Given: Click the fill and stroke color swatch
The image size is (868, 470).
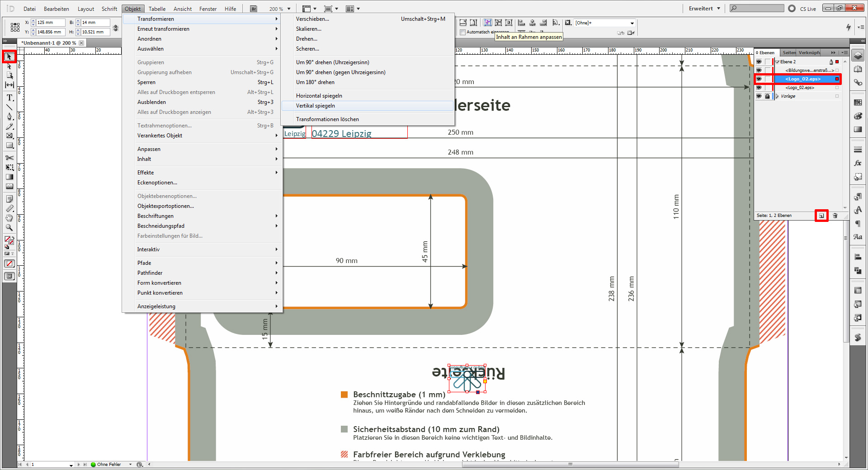Looking at the screenshot, I should click(9, 240).
